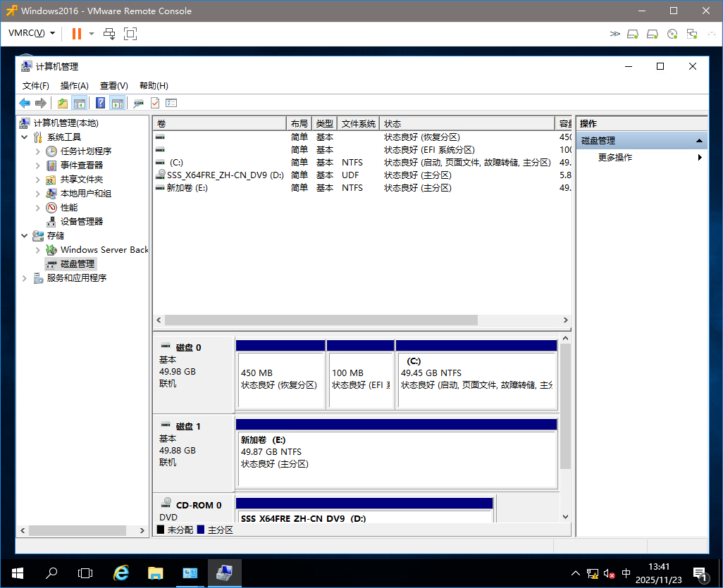This screenshot has height=588, width=723.
Task: Click the Up one level folder icon
Action: pos(62,104)
